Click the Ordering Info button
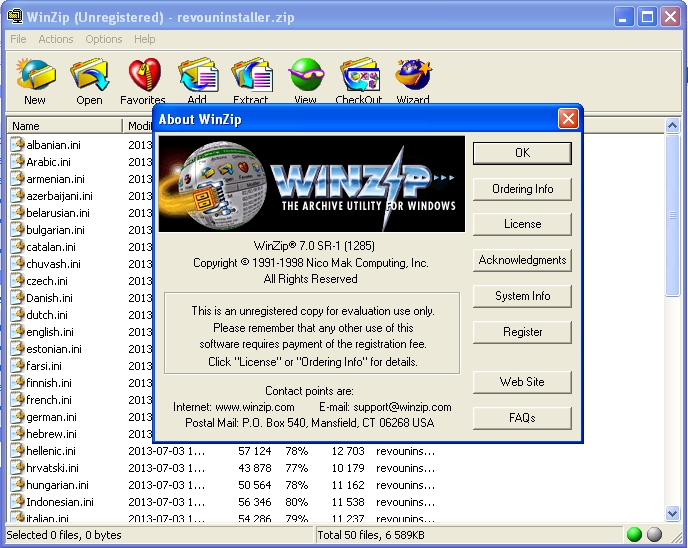 pos(522,189)
